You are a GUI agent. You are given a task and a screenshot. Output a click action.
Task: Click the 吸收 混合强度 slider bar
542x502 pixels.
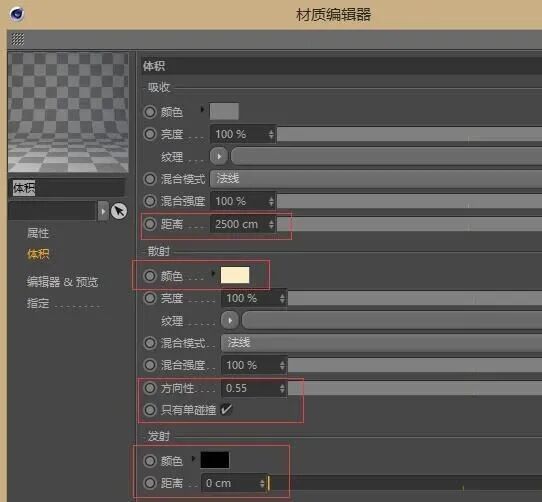409,201
